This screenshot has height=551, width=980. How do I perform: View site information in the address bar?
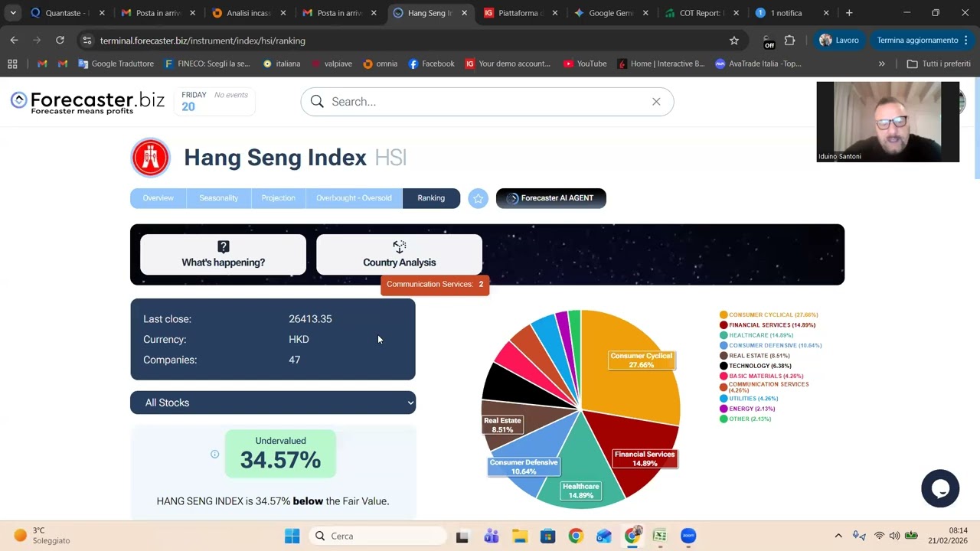(87, 41)
